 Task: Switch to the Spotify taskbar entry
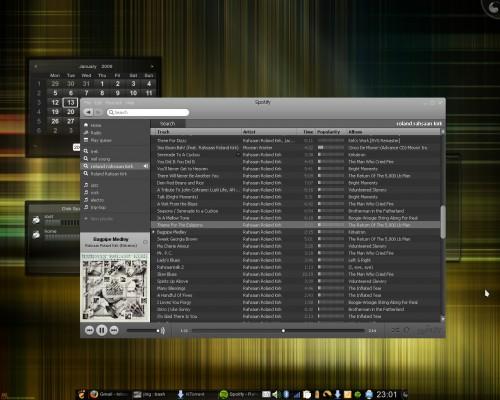[x=238, y=394]
